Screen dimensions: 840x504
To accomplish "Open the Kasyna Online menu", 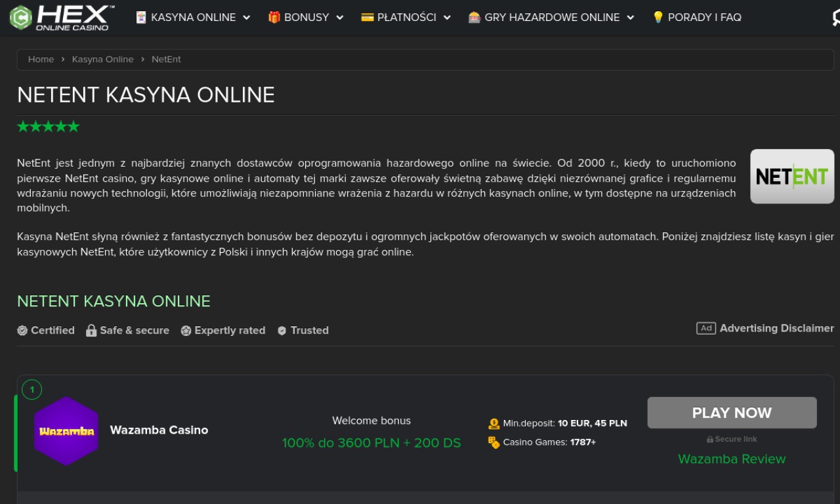I will (193, 18).
